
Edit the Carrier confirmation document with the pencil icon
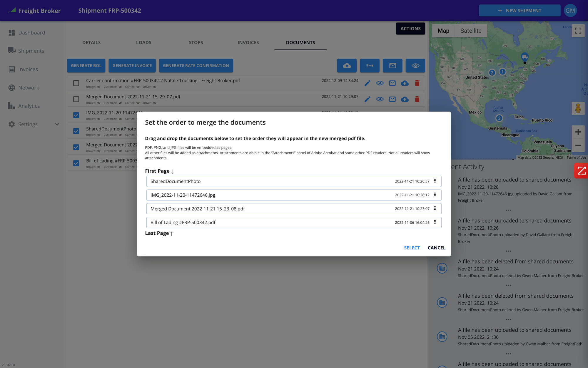tap(367, 83)
